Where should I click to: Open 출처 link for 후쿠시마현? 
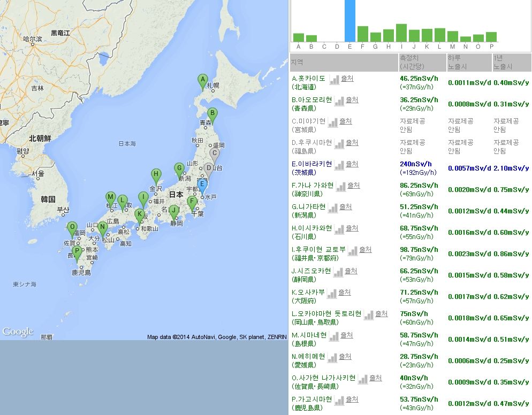coord(352,143)
